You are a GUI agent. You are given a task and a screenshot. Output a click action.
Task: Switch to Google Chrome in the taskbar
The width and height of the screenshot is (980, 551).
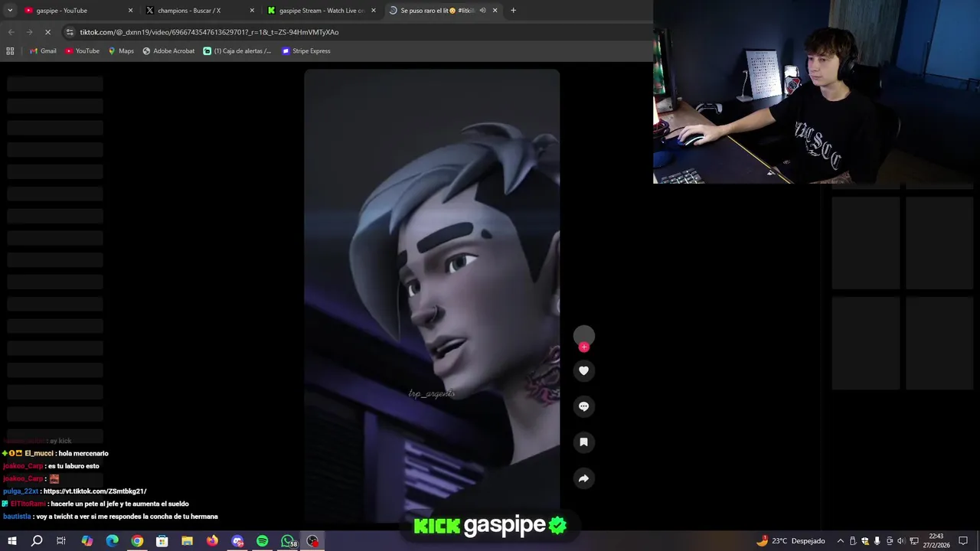pos(137,541)
